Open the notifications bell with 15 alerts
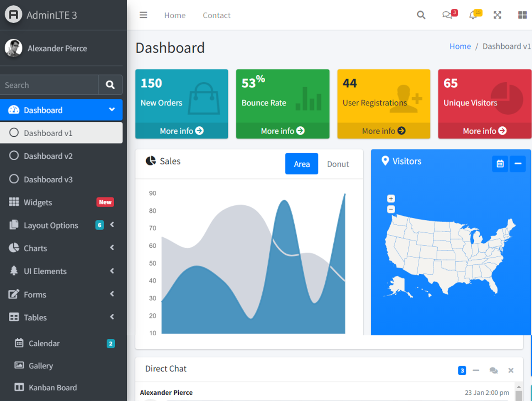This screenshot has width=532, height=401. (x=473, y=15)
